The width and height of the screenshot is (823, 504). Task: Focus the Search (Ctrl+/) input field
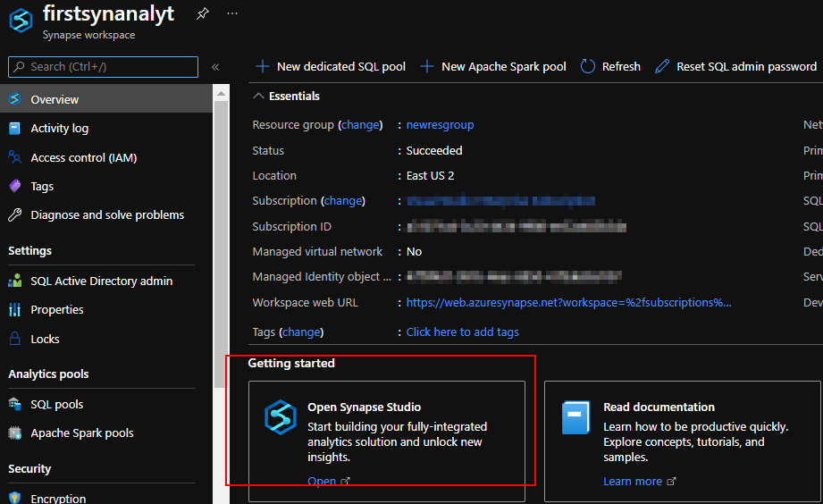coord(103,67)
